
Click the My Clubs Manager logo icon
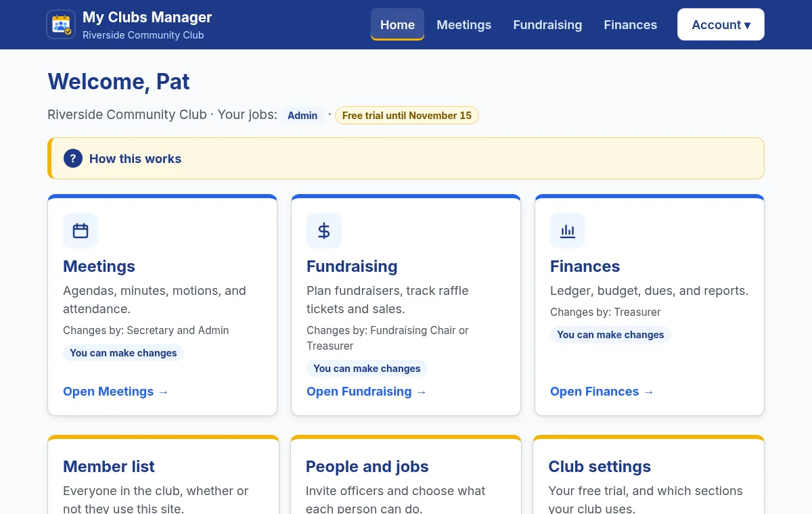tap(61, 24)
